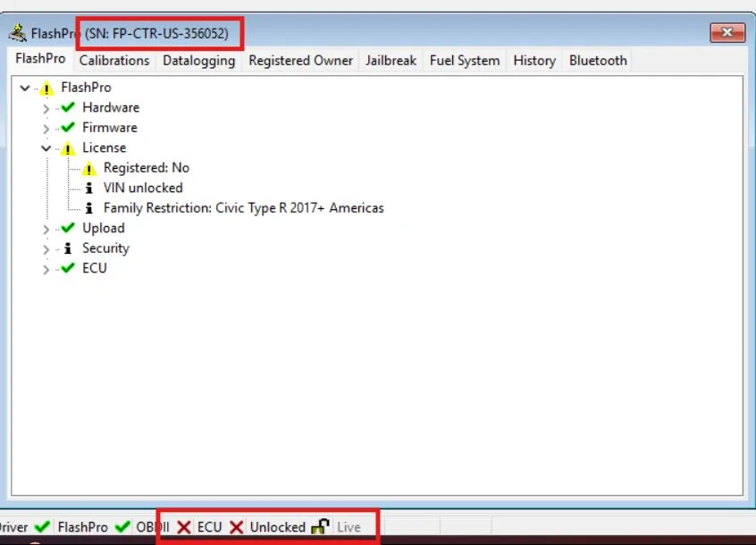Open the Bluetooth tab

point(598,61)
